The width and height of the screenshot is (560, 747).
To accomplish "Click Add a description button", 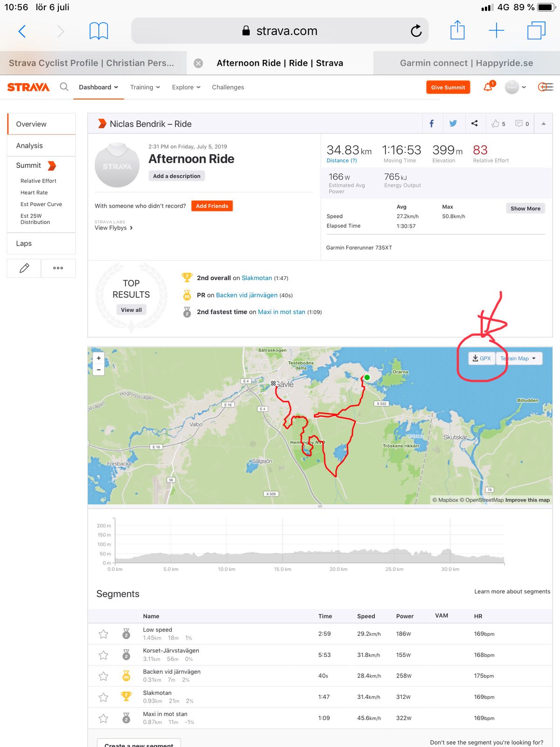I will [177, 176].
